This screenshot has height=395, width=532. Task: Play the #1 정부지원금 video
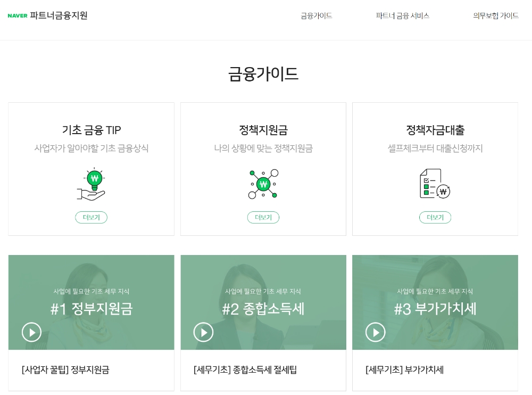31,332
